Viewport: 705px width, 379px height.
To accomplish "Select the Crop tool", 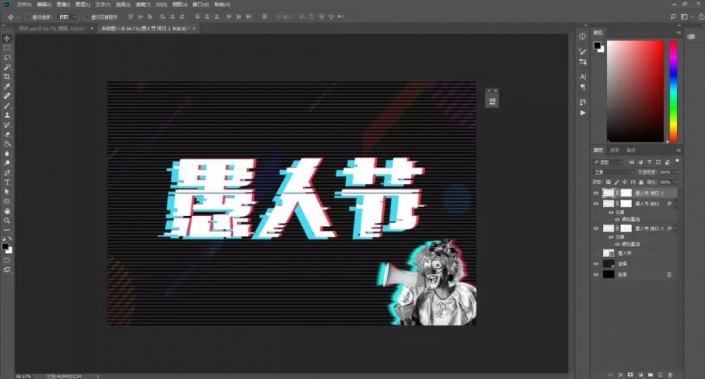I will [7, 77].
